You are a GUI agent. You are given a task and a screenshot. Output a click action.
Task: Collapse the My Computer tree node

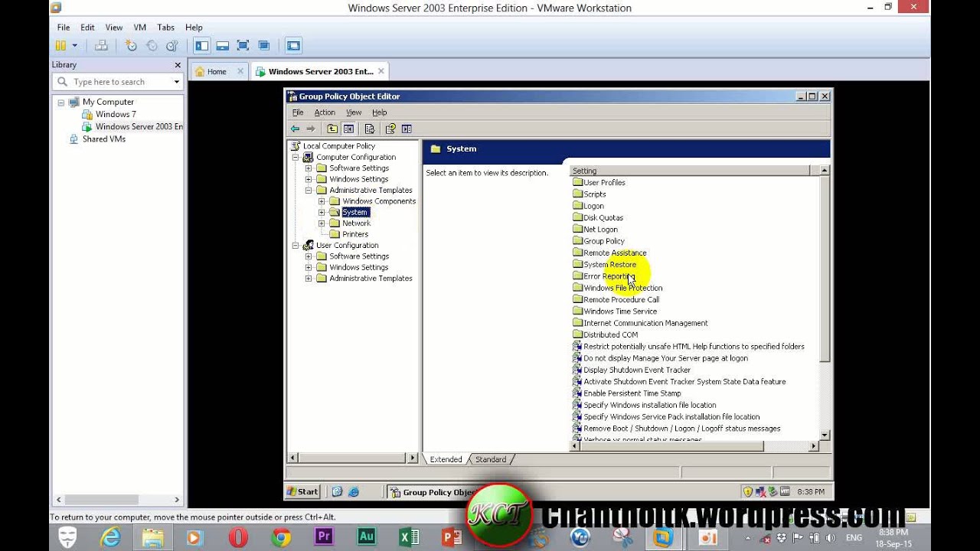(60, 102)
